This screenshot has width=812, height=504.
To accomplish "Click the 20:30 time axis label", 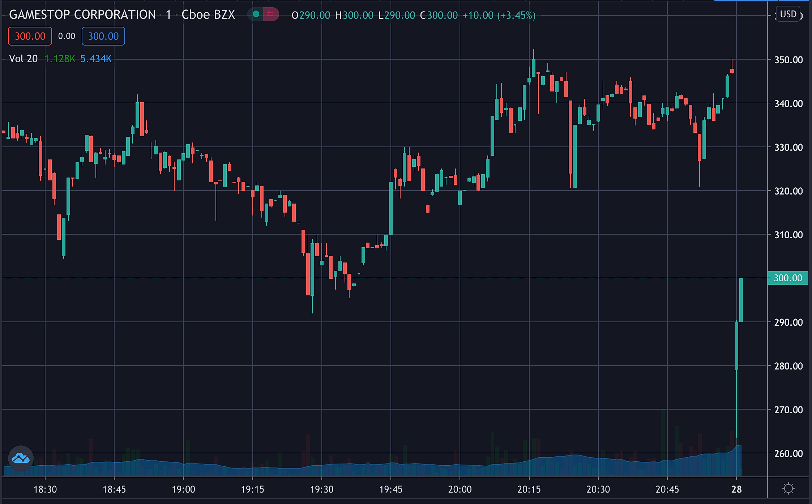I will (598, 490).
